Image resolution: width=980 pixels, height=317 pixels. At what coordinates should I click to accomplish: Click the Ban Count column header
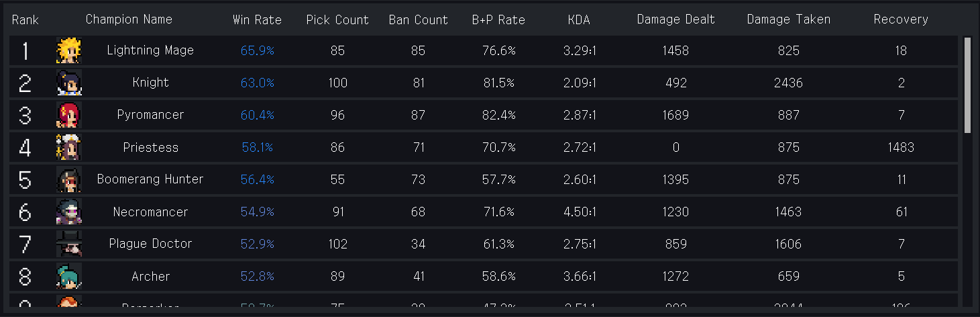(418, 19)
